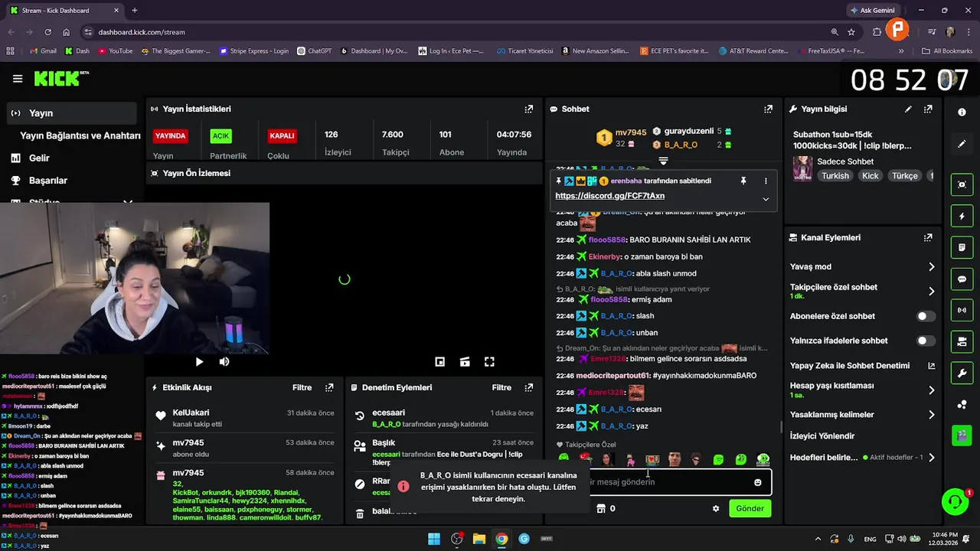Pop out the Etkinlik Akışı panel
Screen dimensions: 980x551
coord(329,388)
